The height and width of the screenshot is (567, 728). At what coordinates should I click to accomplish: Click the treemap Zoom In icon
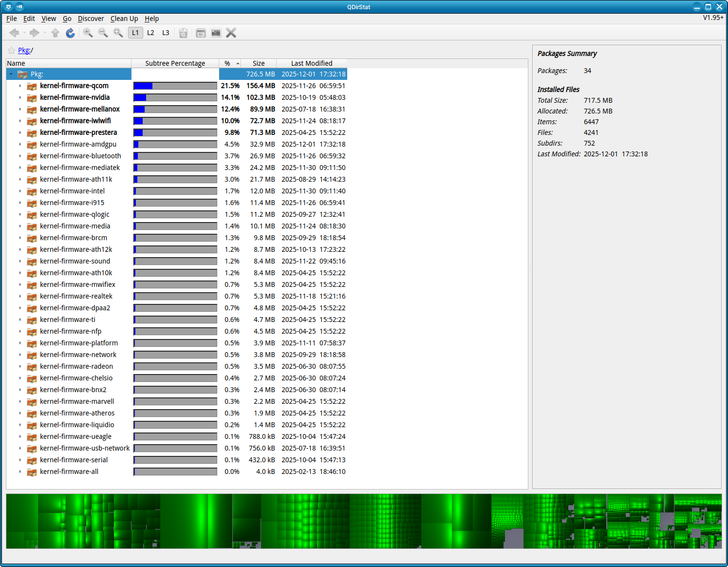[88, 33]
